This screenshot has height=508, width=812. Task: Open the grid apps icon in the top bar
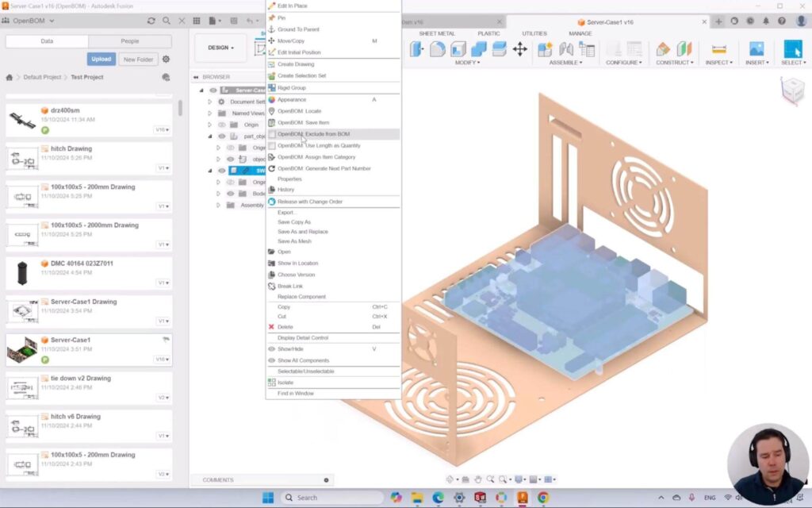click(197, 21)
